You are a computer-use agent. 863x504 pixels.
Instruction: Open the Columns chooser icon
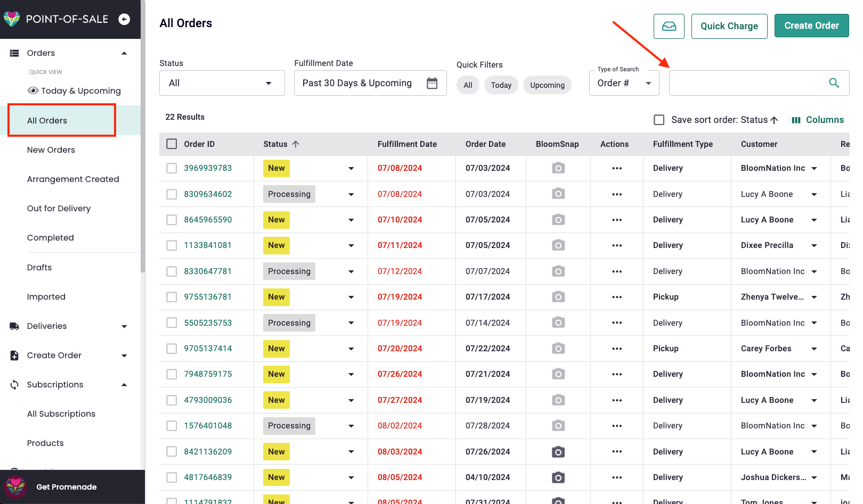pyautogui.click(x=796, y=120)
